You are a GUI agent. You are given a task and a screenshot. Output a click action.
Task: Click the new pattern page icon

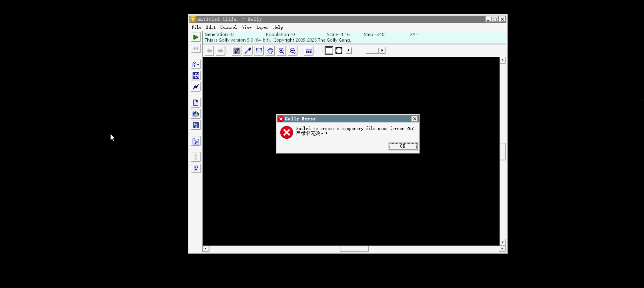click(x=196, y=103)
